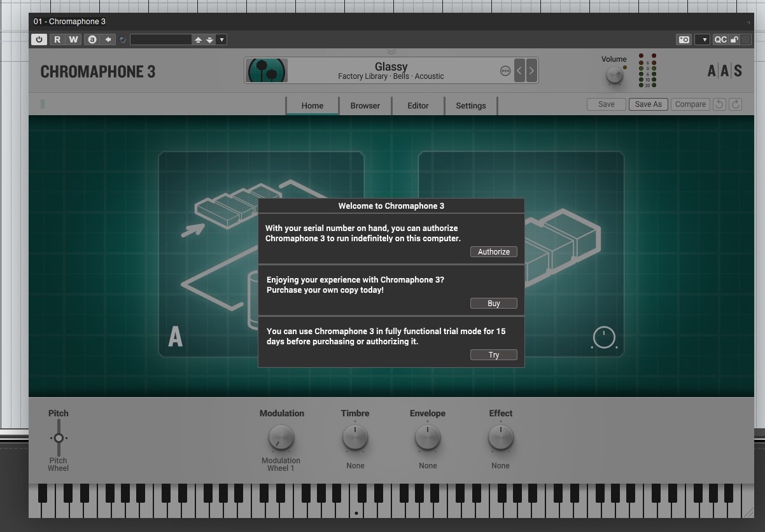Toggle the QC quick controls button
Screen dimensions: 765x532
click(720, 39)
